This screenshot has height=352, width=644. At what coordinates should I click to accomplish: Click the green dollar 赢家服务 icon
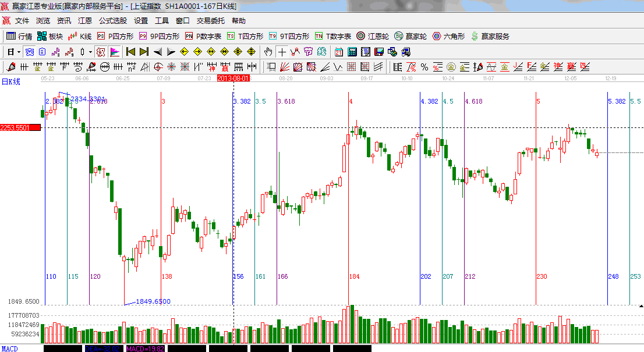475,36
